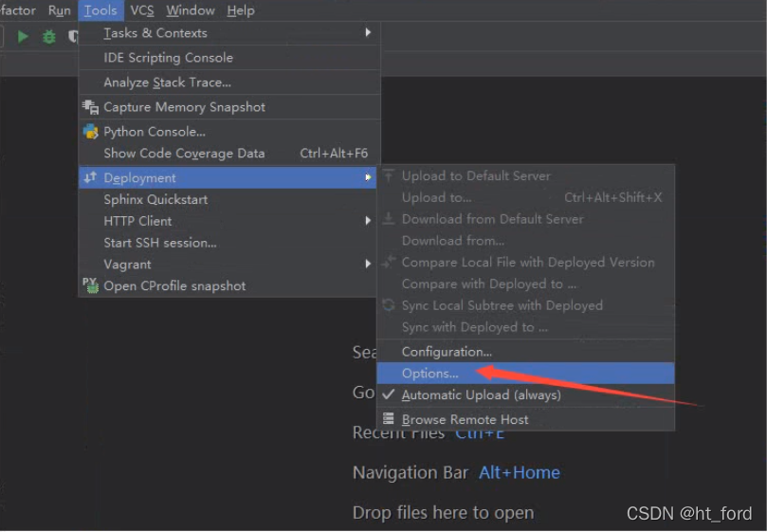Click the Deployment arrows icon
The height and width of the screenshot is (532, 767).
pyautogui.click(x=90, y=177)
